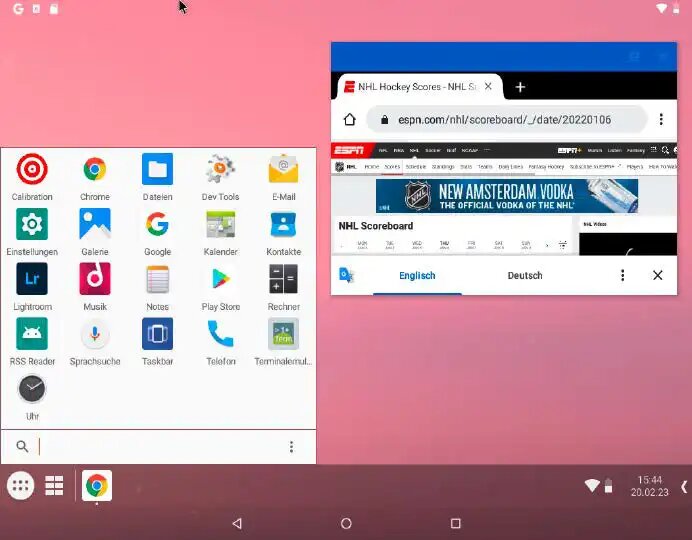Open the Telefon app
The width and height of the screenshot is (692, 540).
220,342
